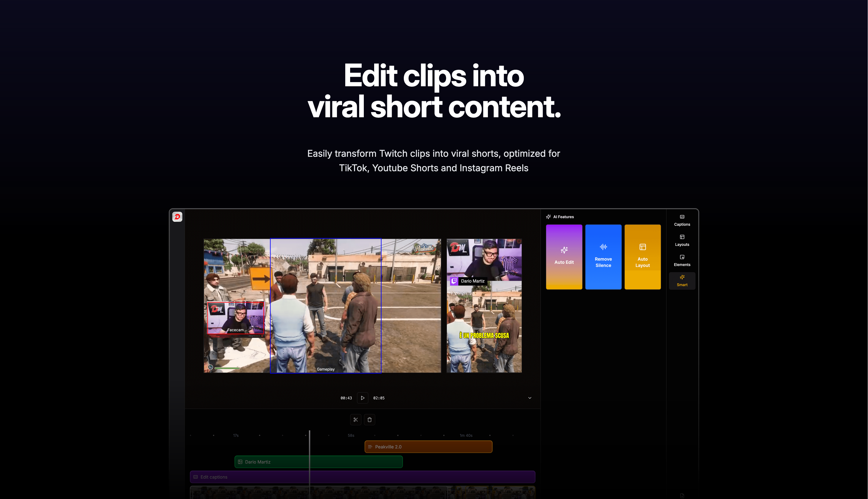The width and height of the screenshot is (868, 499).
Task: Click the yellow caption text in preview
Action: (x=484, y=335)
